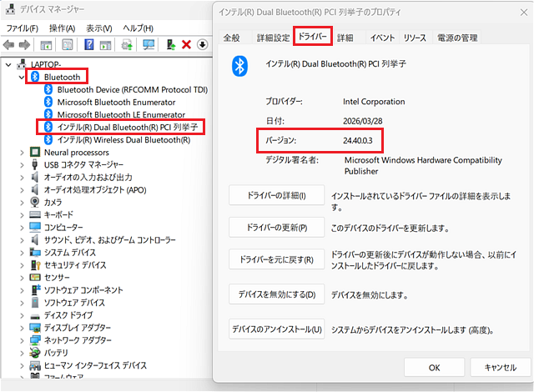
Task: Close the properties dialog with the X
Action: 524,13
